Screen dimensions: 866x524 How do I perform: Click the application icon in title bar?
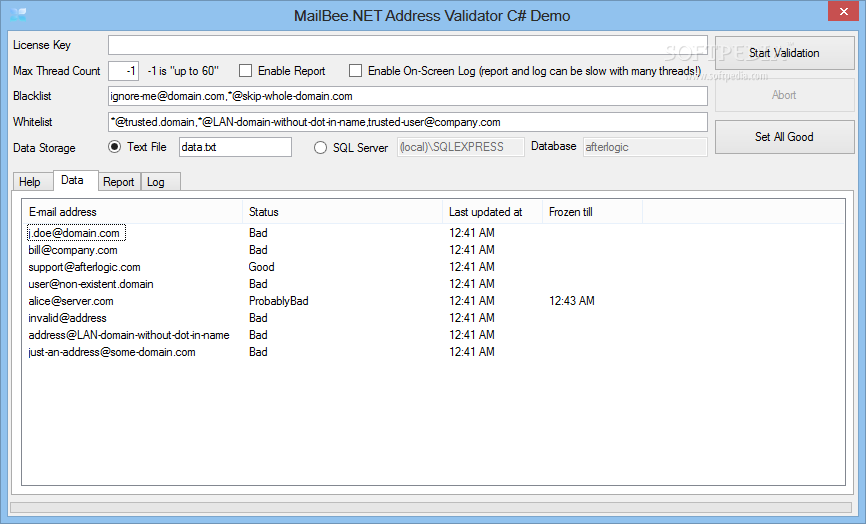click(18, 14)
